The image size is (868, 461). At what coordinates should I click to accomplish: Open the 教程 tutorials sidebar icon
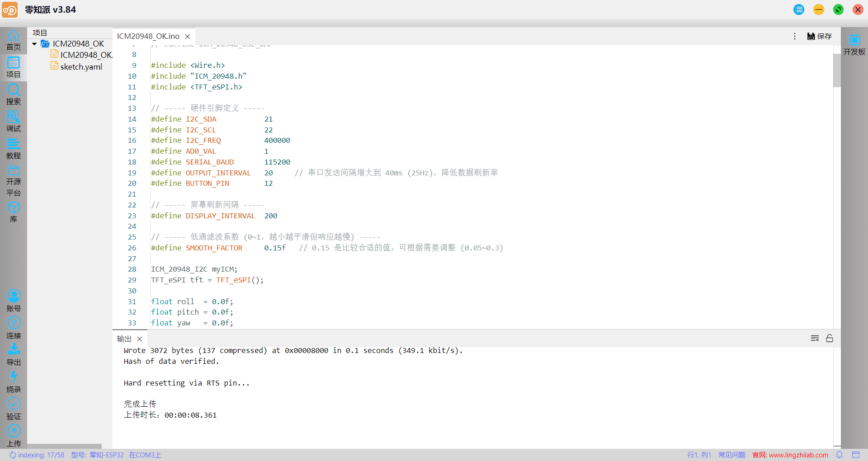(13, 149)
